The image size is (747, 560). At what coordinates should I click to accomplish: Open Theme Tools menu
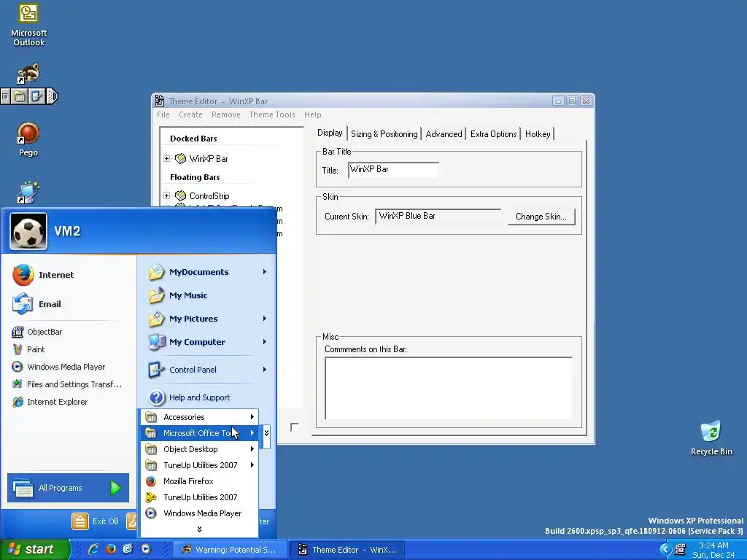click(272, 114)
